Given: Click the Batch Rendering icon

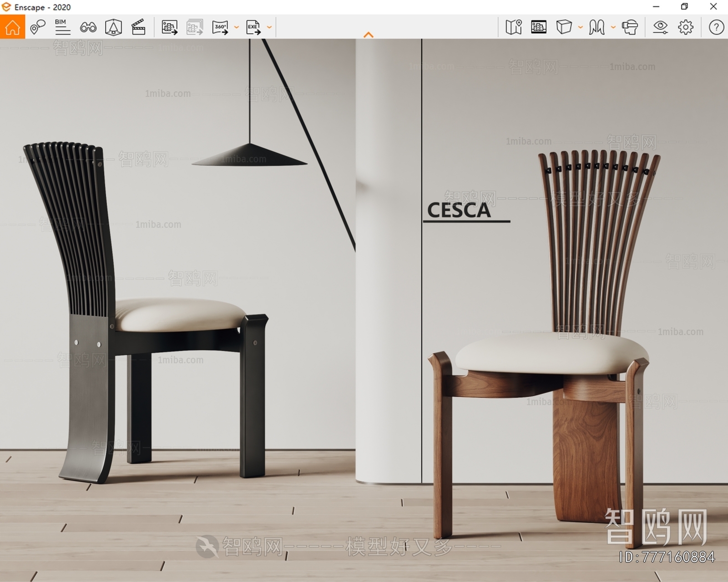Looking at the screenshot, I should coord(195,27).
